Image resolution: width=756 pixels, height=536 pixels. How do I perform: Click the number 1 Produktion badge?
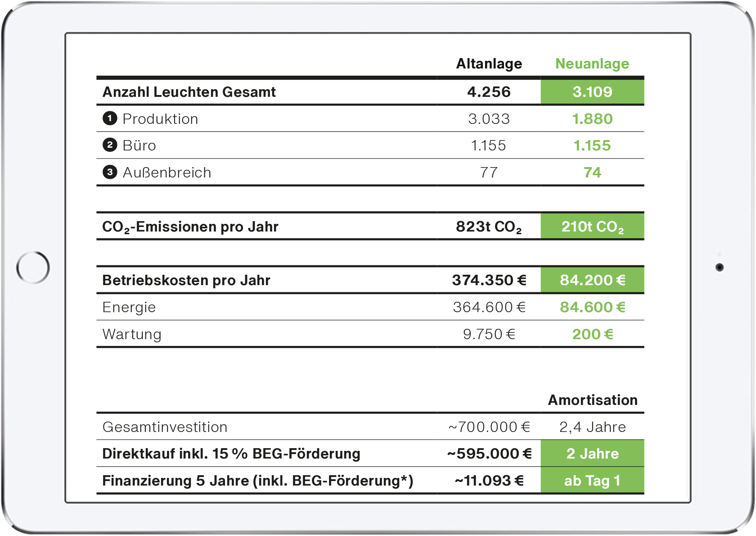coord(110,118)
